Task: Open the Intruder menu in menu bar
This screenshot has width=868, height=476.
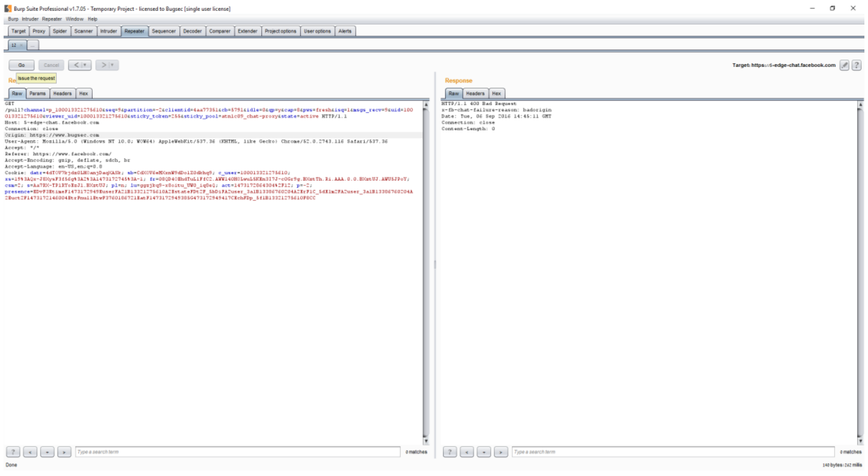Action: click(29, 19)
